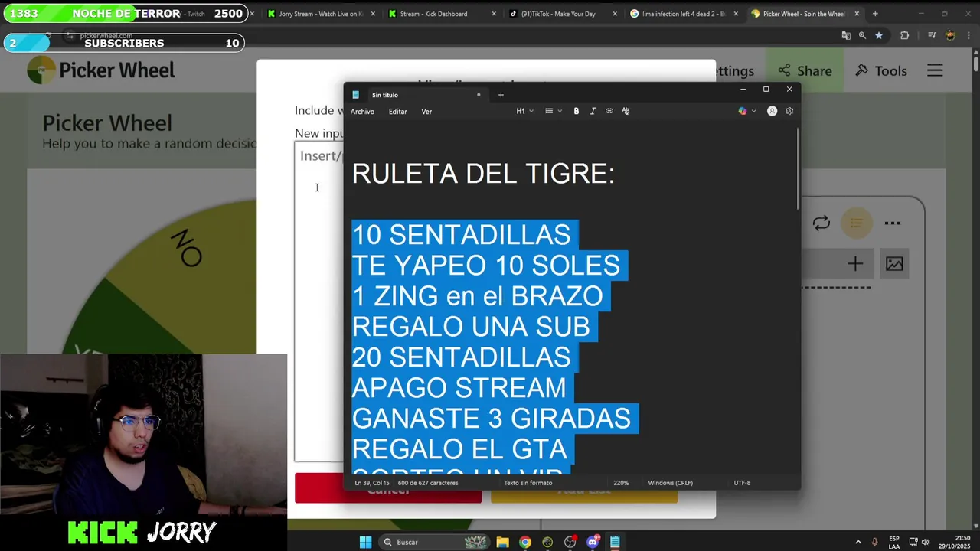Open File Explorer from the taskbar

(502, 542)
